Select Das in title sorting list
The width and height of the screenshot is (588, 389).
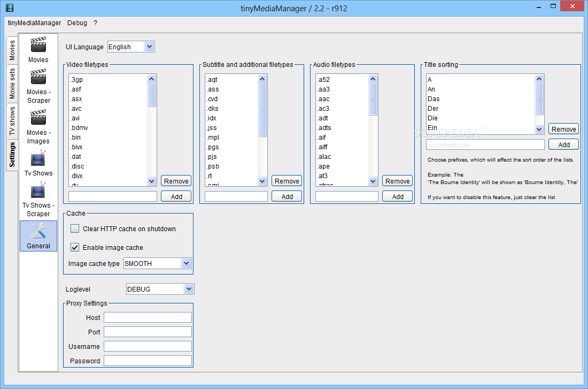click(481, 99)
